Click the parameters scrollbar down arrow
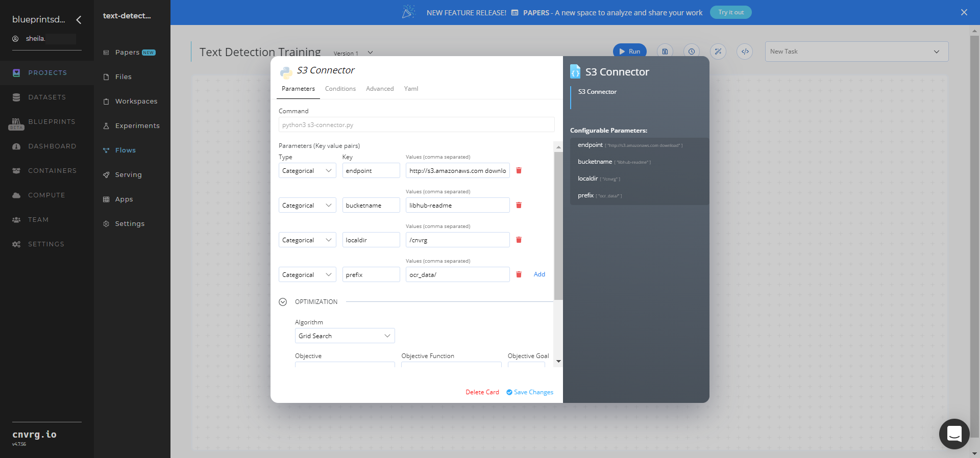Viewport: 980px width, 458px height. 558,361
